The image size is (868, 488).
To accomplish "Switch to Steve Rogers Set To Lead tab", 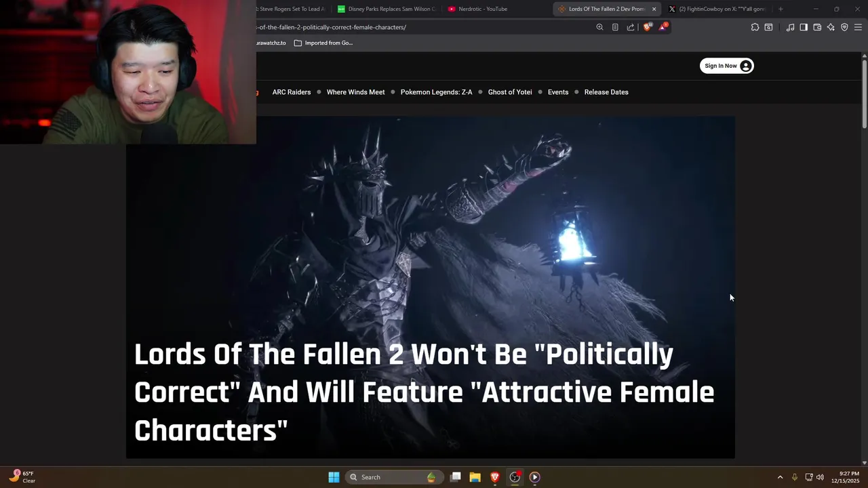I will (x=293, y=9).
